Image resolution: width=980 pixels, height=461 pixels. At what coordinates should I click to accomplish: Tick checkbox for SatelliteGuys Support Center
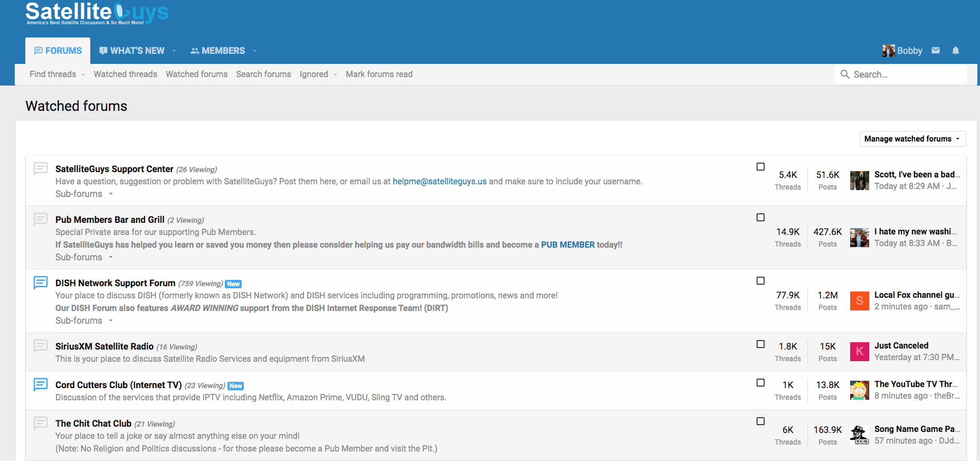(760, 167)
